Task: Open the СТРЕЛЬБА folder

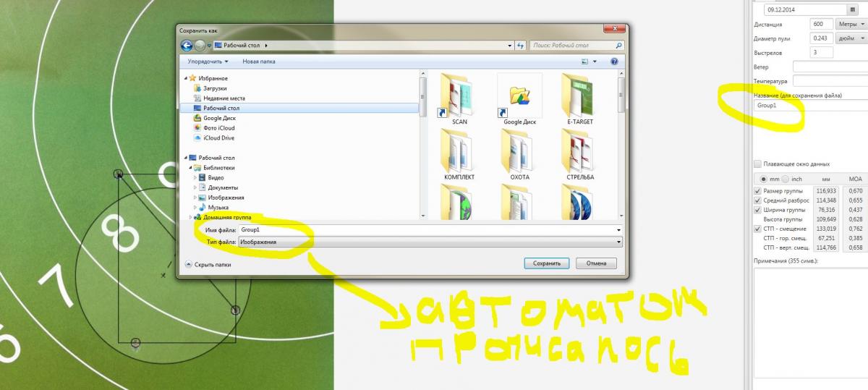Action: [x=579, y=153]
